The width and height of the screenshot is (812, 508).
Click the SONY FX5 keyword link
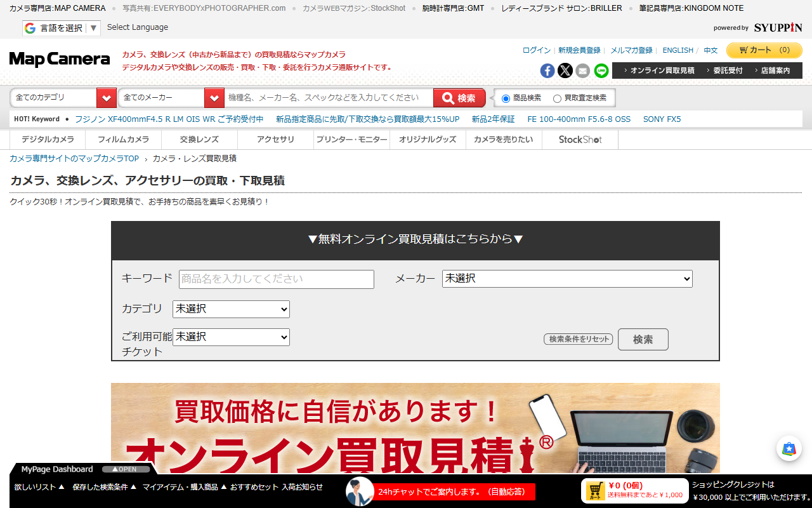tap(662, 119)
